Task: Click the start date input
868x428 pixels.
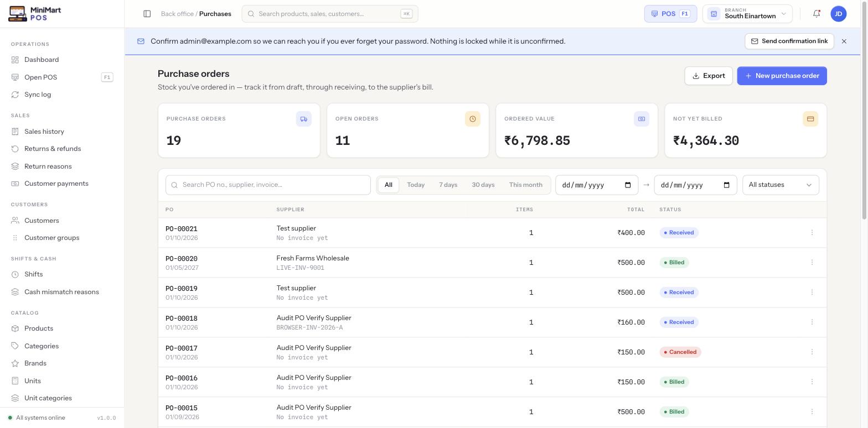Action: (x=597, y=185)
